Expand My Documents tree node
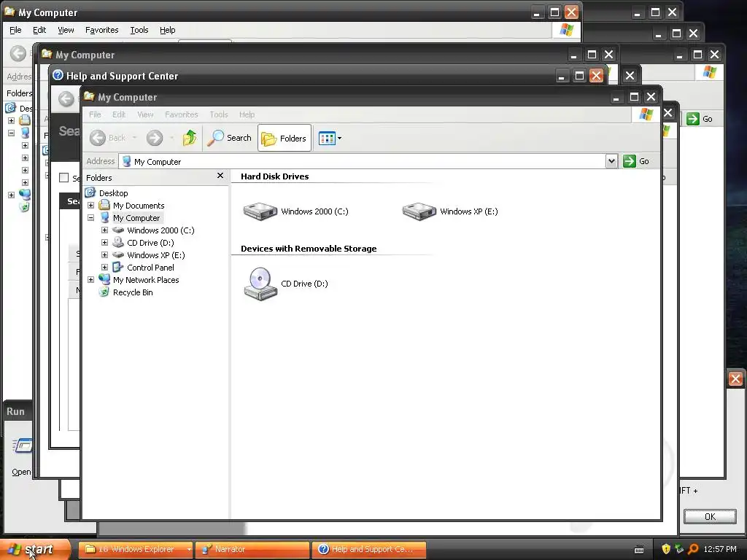This screenshot has height=560, width=747. [90, 205]
